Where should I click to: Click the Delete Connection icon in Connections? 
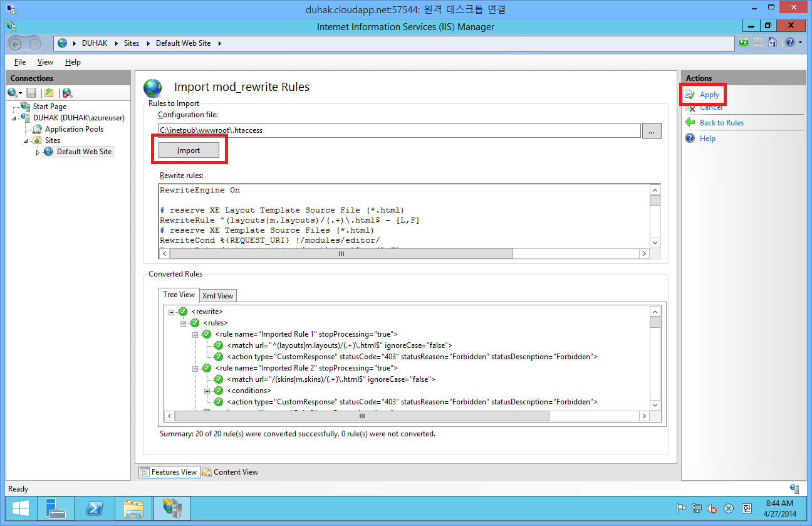pos(68,93)
